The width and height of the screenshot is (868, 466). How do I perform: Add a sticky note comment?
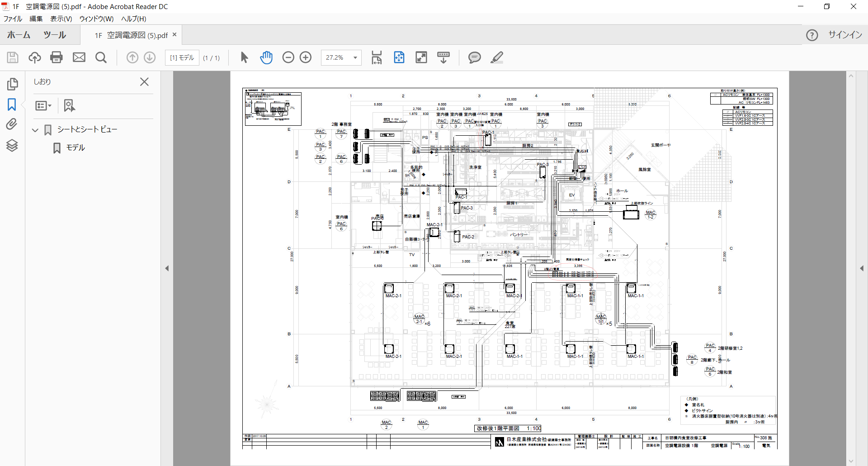[474, 57]
